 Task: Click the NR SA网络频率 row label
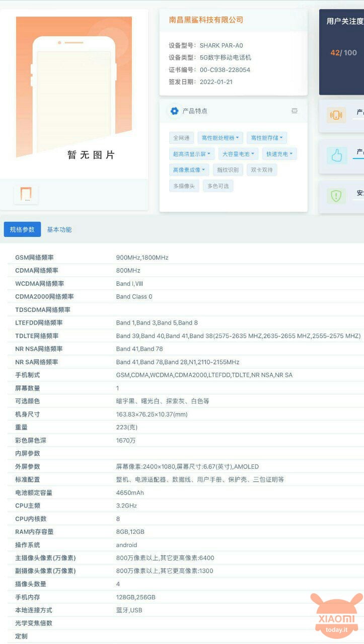click(x=37, y=362)
